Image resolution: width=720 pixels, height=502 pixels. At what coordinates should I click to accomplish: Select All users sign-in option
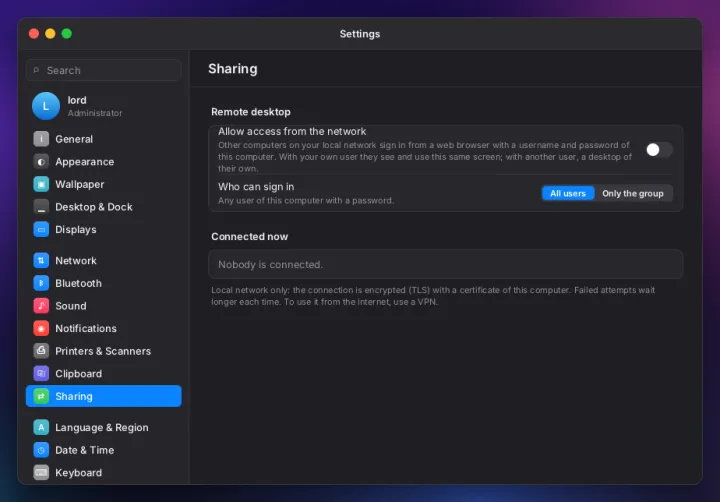pyautogui.click(x=568, y=193)
